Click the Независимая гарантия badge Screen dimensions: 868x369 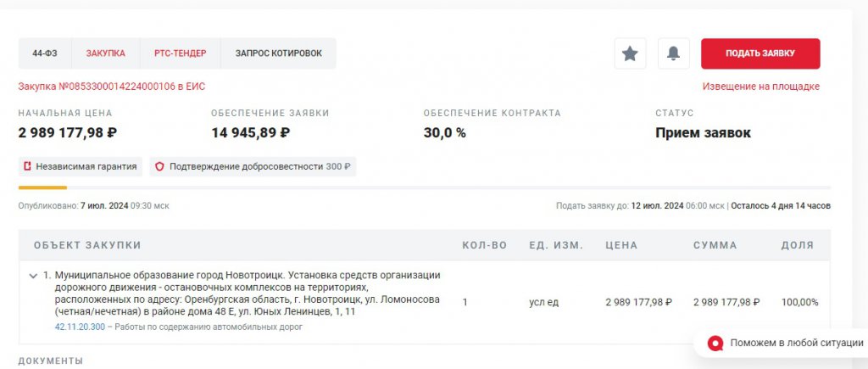click(x=81, y=166)
